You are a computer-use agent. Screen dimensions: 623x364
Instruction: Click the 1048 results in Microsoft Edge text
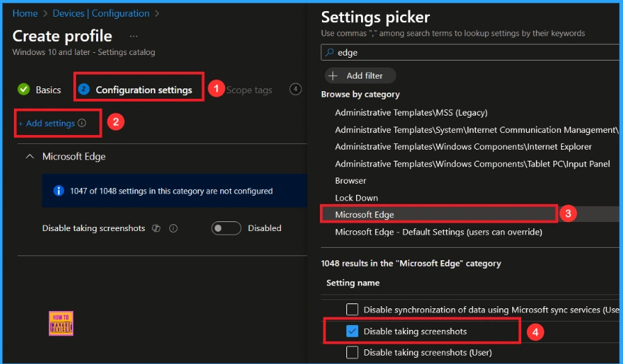click(x=411, y=264)
